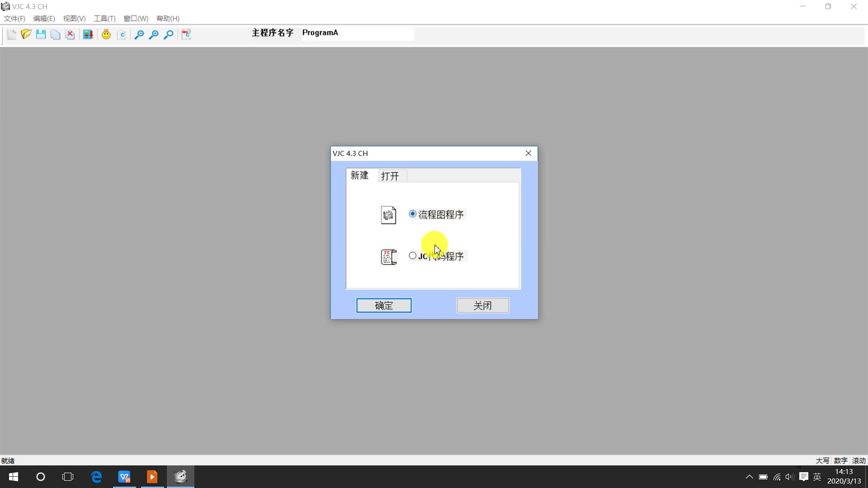Click the download program toolbar icon
Image resolution: width=868 pixels, height=488 pixels.
(88, 34)
